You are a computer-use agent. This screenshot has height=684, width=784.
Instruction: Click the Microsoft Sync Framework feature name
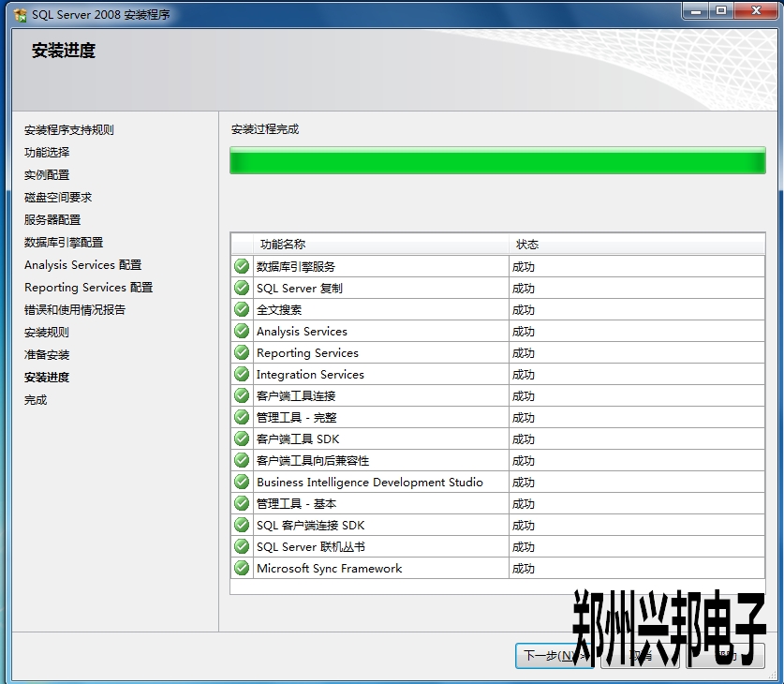click(330, 568)
